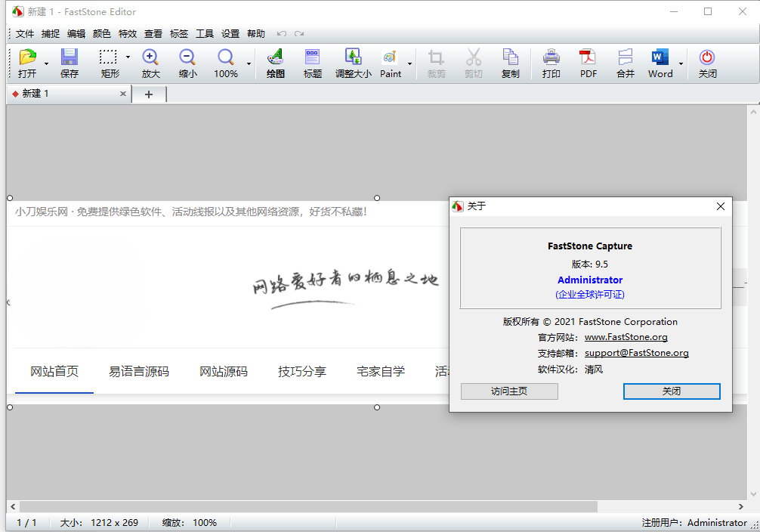
Task: Click 访问主页 button in About dialog
Action: (x=509, y=391)
